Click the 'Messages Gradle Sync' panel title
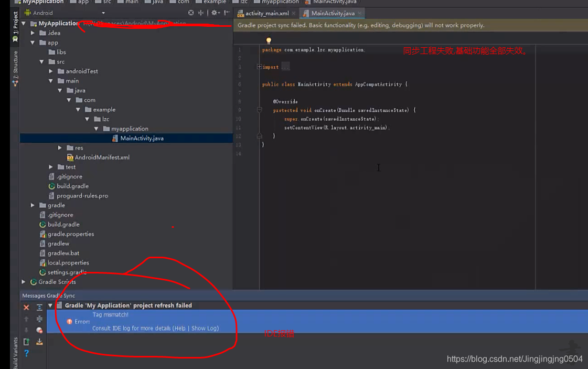The image size is (588, 369). (48, 296)
